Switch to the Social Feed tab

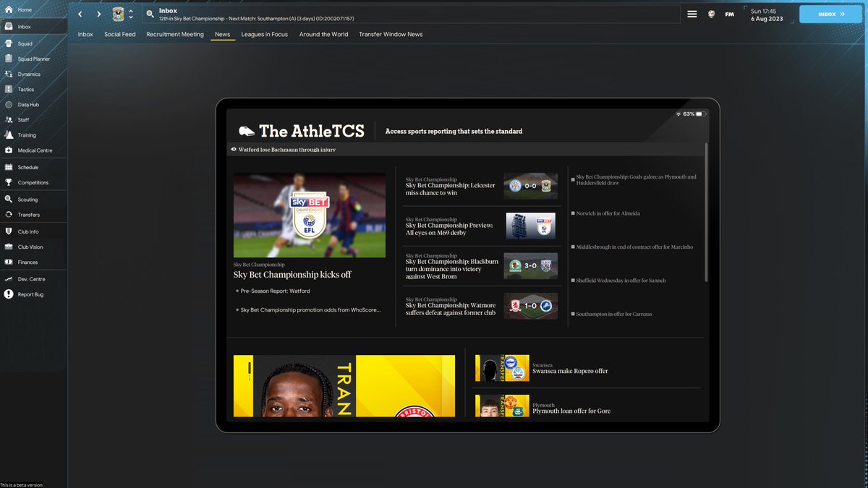120,34
